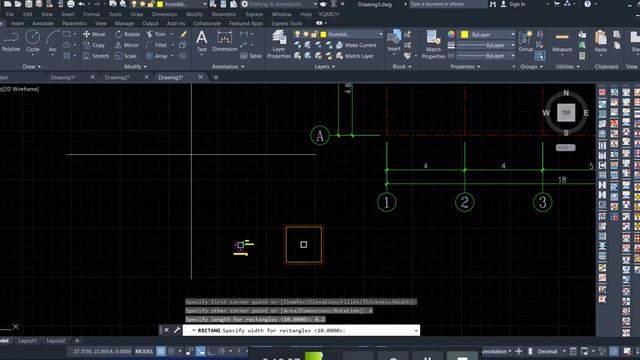Screen dimensions: 640x360
Task: Click the TOP face of ViewCube
Action: click(566, 113)
